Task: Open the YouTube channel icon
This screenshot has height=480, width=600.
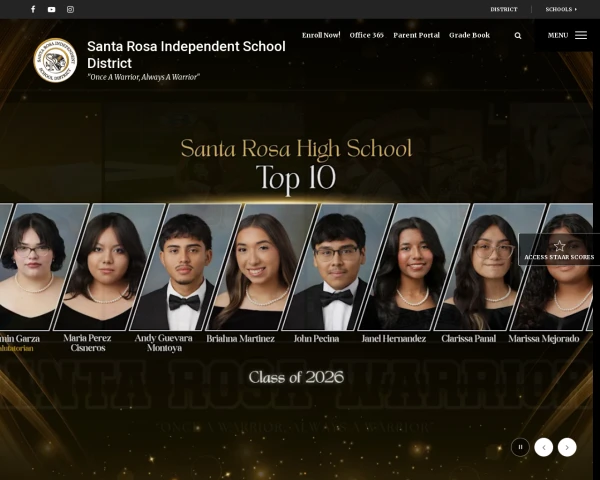Action: coord(52,10)
